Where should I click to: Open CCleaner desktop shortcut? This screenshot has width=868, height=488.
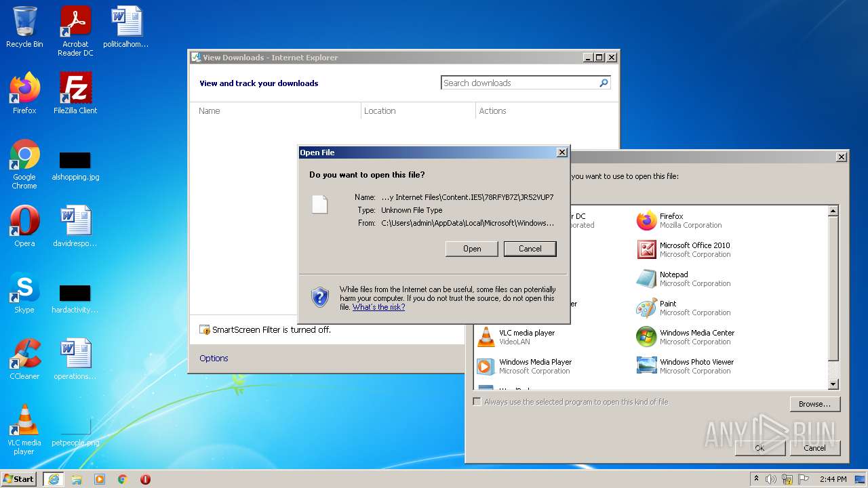click(x=24, y=359)
